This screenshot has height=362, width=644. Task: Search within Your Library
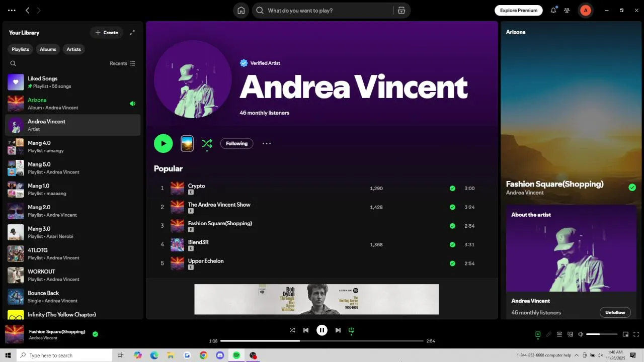pos(13,63)
